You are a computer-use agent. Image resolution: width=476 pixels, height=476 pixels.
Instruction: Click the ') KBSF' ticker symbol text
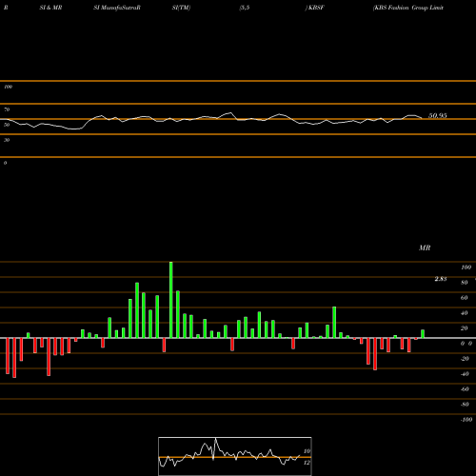click(x=315, y=8)
